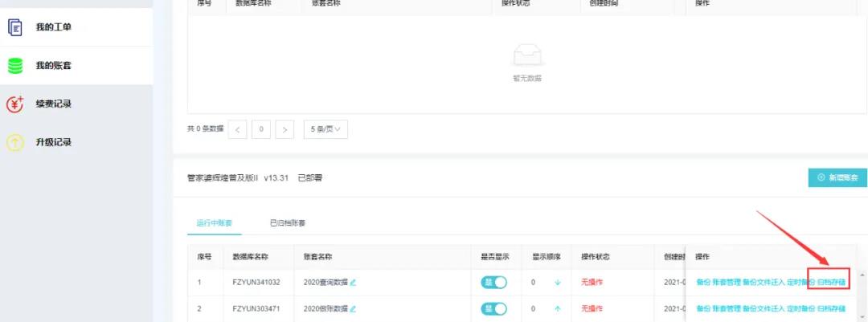Image resolution: width=868 pixels, height=322 pixels.
Task: Open the 5条/页 page size dropdown
Action: (x=325, y=128)
